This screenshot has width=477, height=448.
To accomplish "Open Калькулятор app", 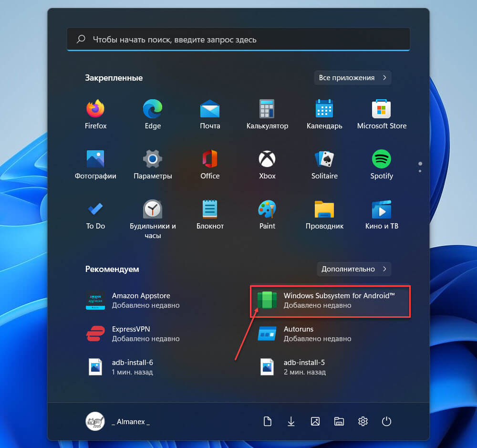I will tap(267, 115).
